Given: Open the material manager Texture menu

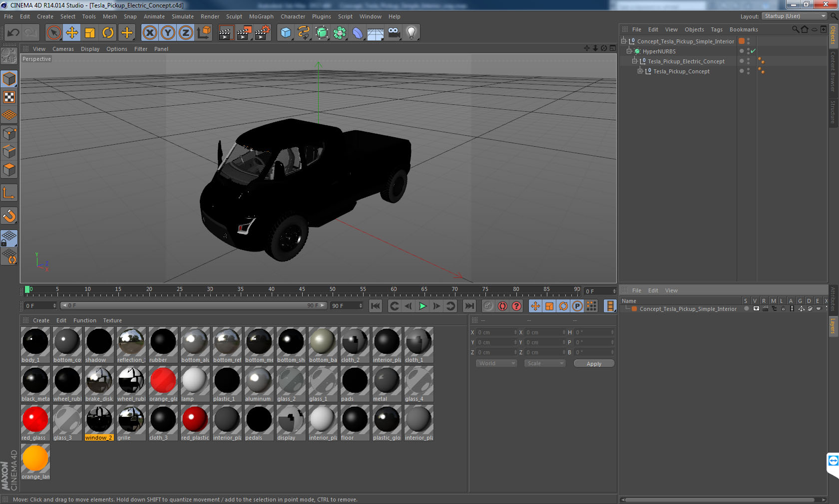Looking at the screenshot, I should pos(112,320).
